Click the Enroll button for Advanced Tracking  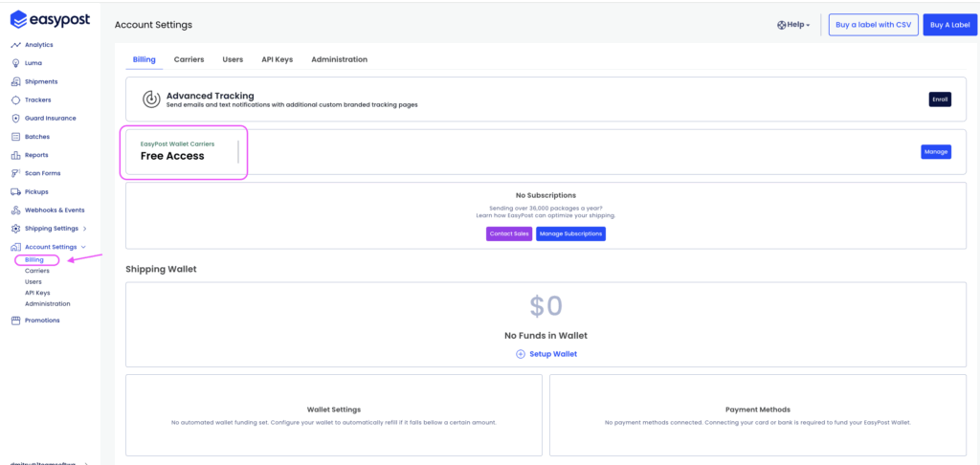(x=939, y=100)
